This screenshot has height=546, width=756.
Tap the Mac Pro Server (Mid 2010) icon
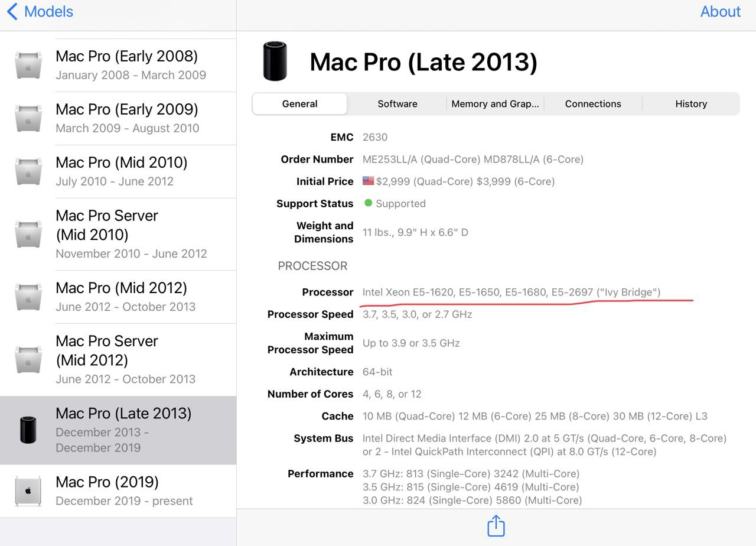coord(28,234)
